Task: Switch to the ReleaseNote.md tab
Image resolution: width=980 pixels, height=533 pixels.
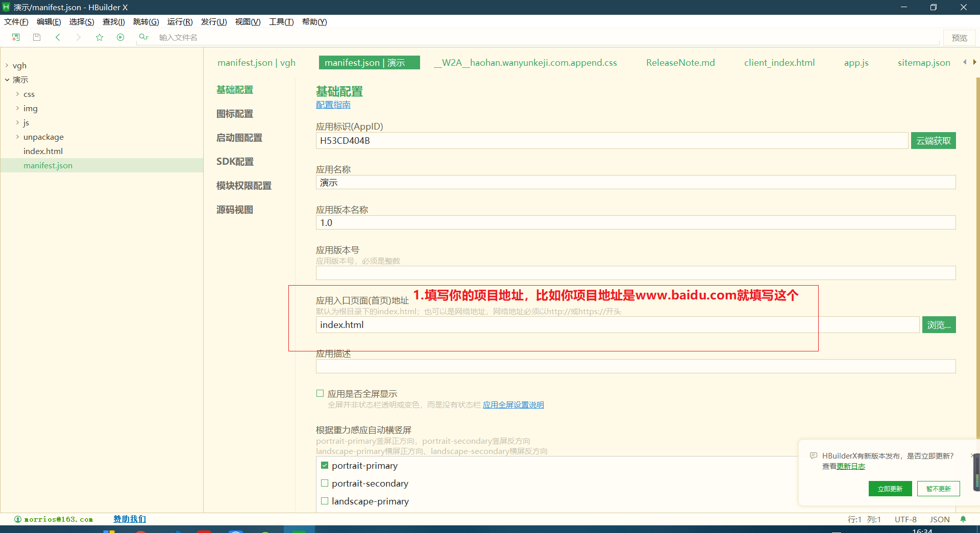Action: pos(680,62)
